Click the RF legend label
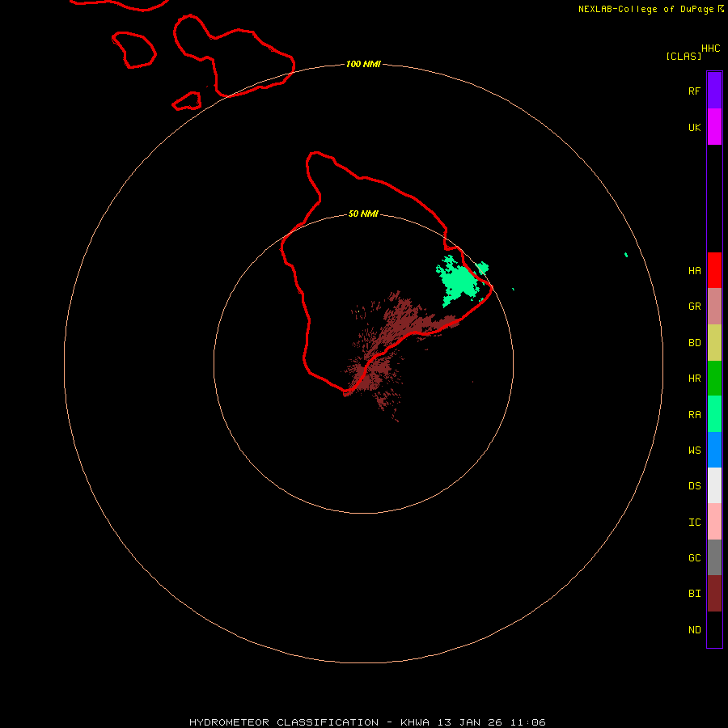The image size is (728, 728). pos(694,91)
